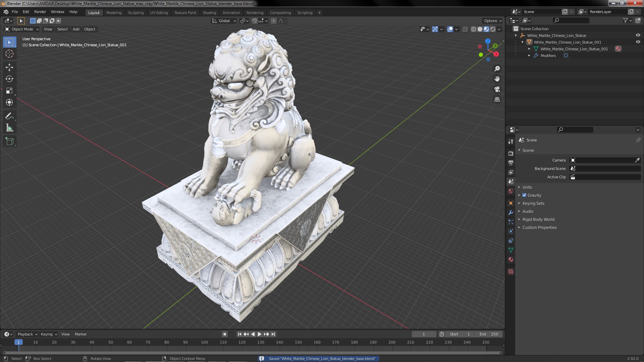Select the Rotate tool

click(9, 79)
